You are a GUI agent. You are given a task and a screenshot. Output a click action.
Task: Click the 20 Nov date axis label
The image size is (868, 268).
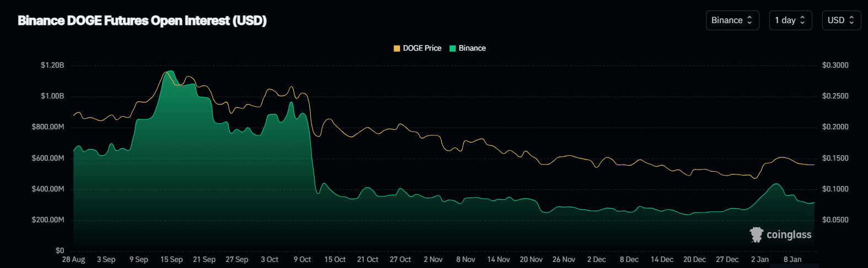(x=531, y=260)
